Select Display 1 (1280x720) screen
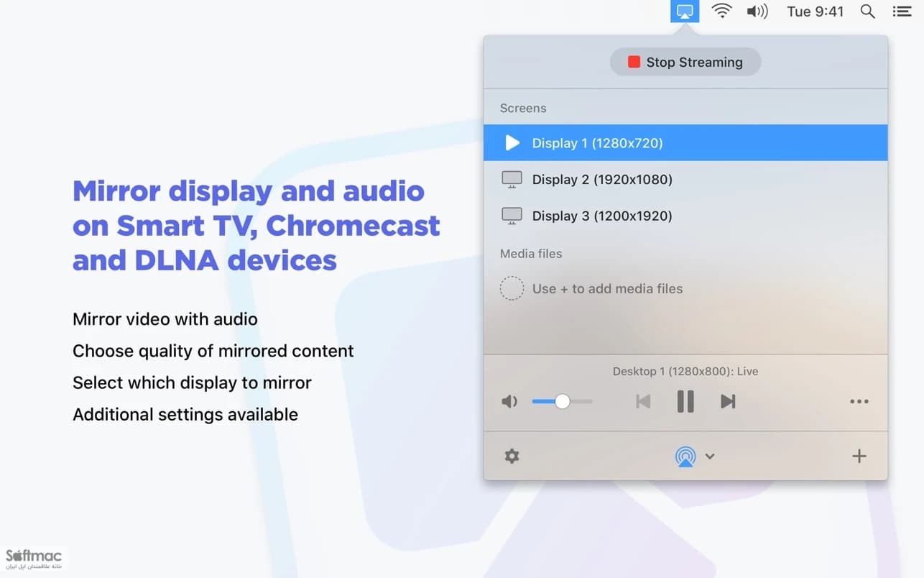 [x=685, y=143]
